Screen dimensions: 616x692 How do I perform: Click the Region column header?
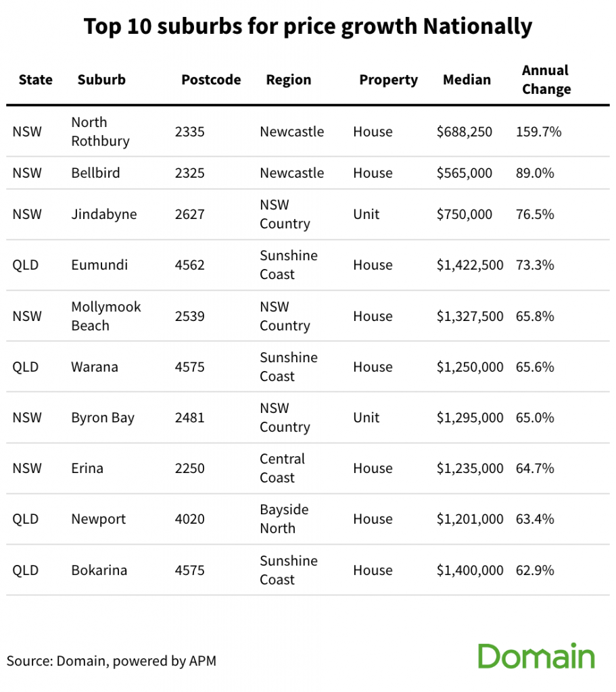click(288, 80)
